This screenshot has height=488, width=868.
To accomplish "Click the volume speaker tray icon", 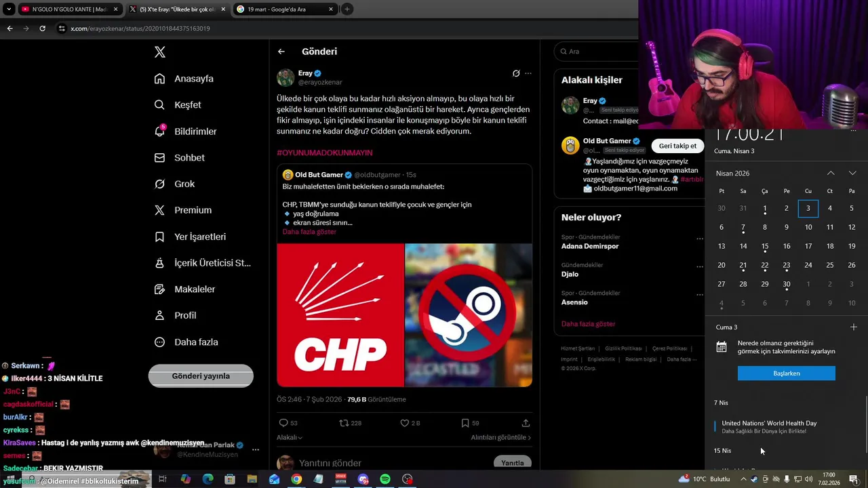I will pos(808,479).
